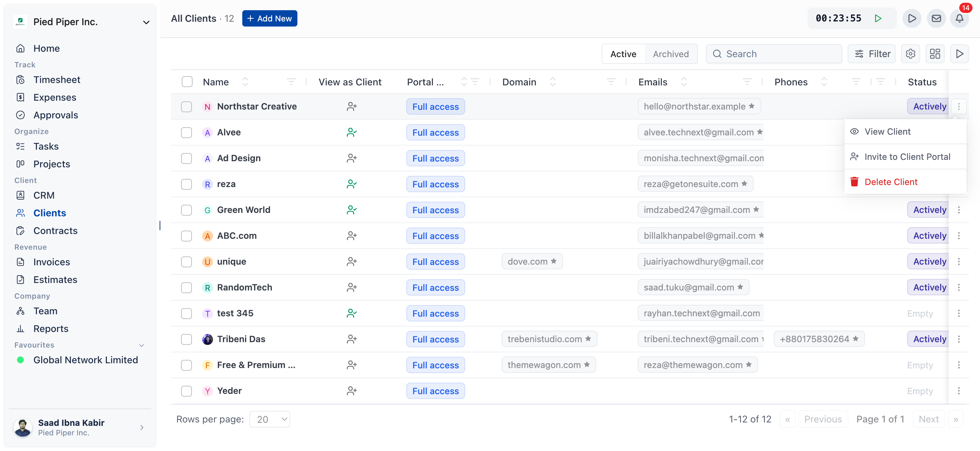This screenshot has height=451, width=980.
Task: Open Global Network Limited favourite
Action: (x=86, y=360)
